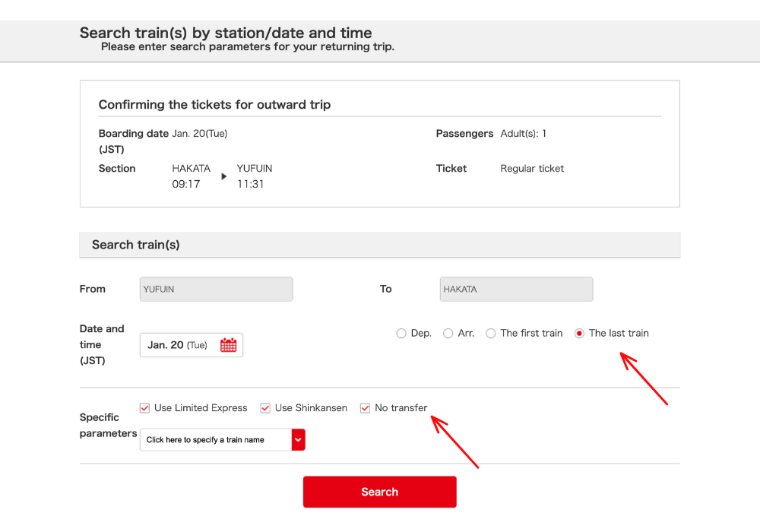Open the calendar date picker icon
This screenshot has width=760, height=532.
click(228, 345)
